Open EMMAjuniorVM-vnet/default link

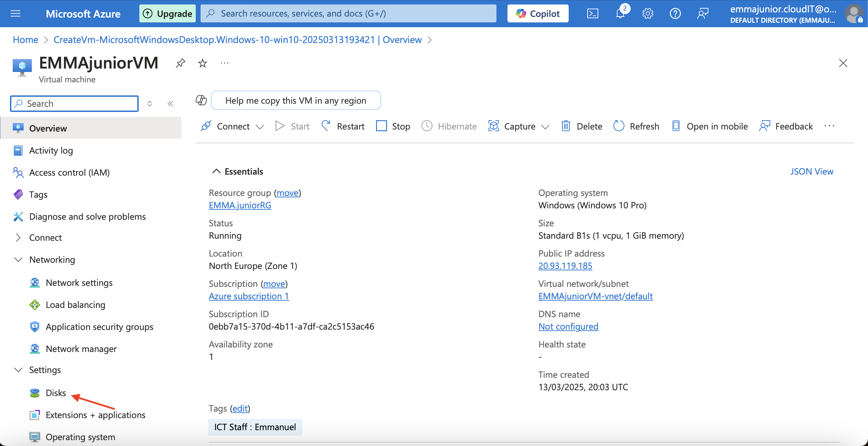tap(596, 296)
